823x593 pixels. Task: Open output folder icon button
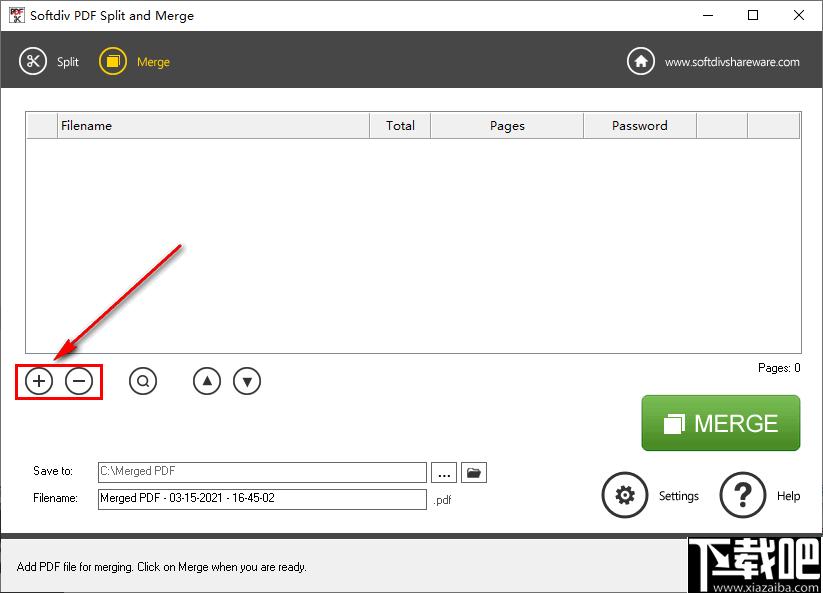474,472
